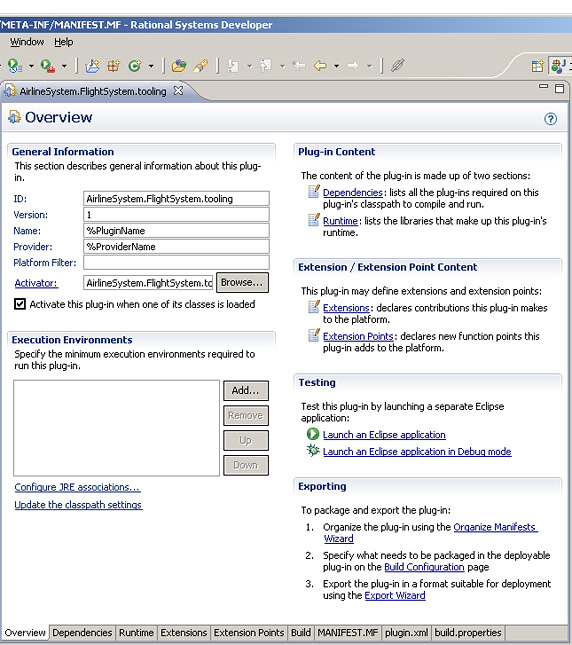The image size is (572, 645).
Task: Maximize the editor pane
Action: (559, 88)
